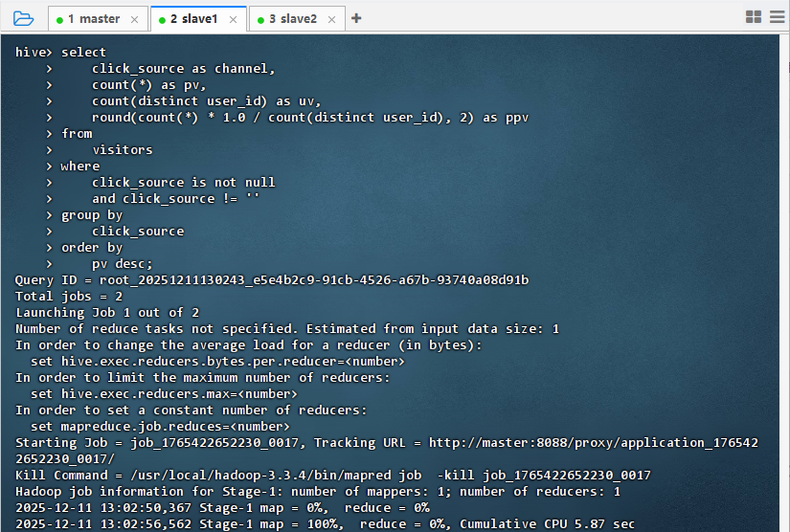
Task: Click green status dot on slave1 tab
Action: (162, 20)
